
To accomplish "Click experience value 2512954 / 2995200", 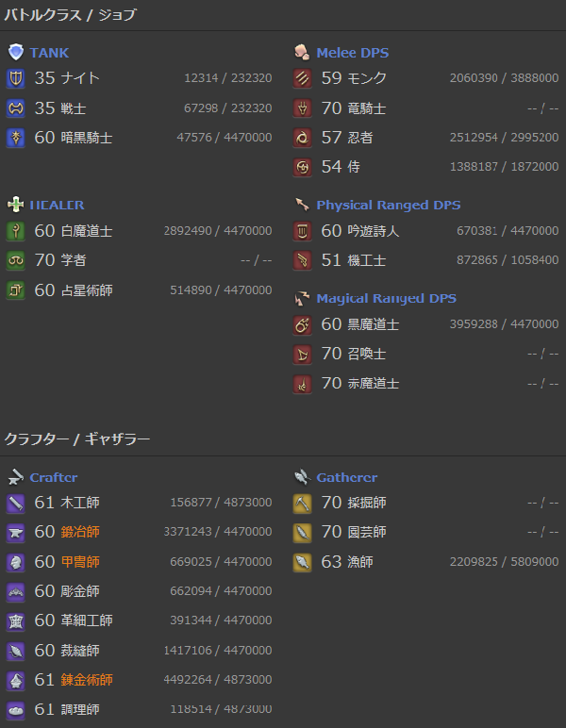I will coord(505,138).
